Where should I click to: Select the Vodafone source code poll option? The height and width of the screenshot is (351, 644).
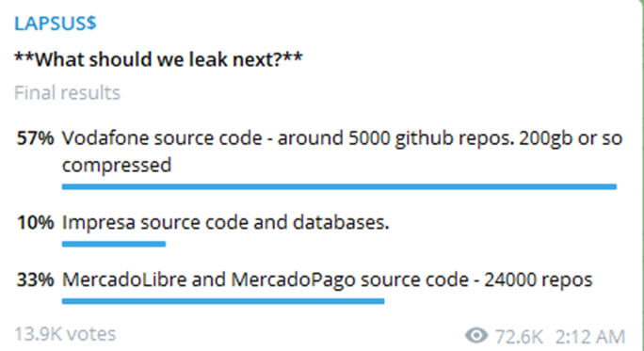pyautogui.click(x=342, y=152)
